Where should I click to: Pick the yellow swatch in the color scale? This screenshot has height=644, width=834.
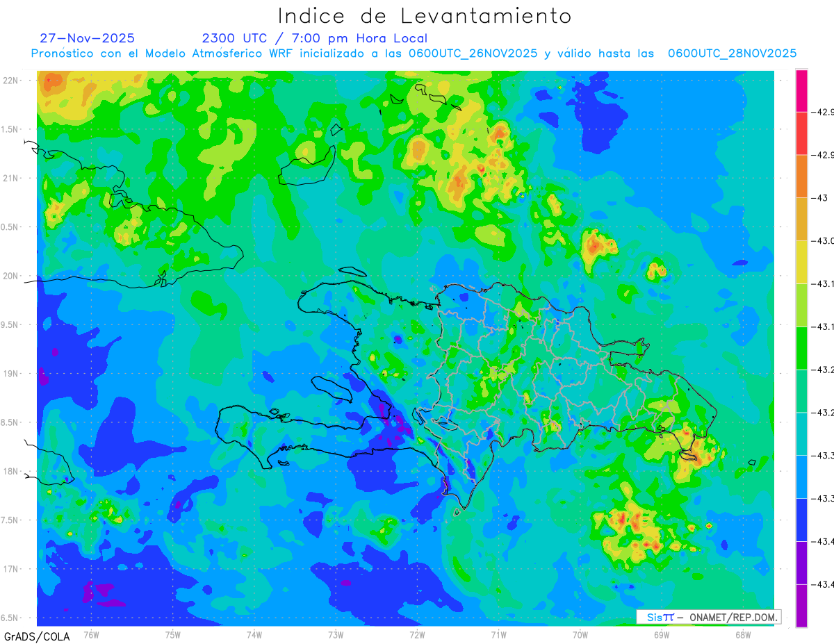(x=801, y=262)
